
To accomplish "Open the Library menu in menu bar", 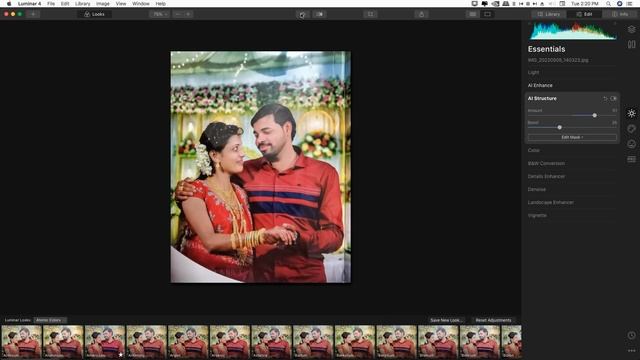I will click(x=82, y=4).
